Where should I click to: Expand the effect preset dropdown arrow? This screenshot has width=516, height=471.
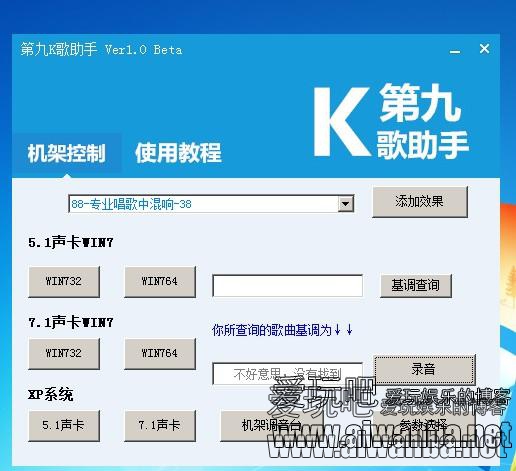(x=346, y=204)
